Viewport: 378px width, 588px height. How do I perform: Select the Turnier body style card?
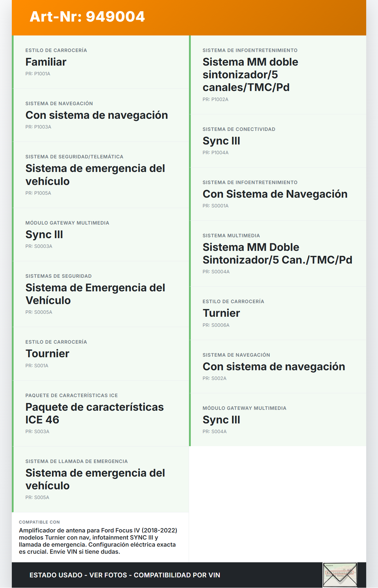click(x=278, y=313)
